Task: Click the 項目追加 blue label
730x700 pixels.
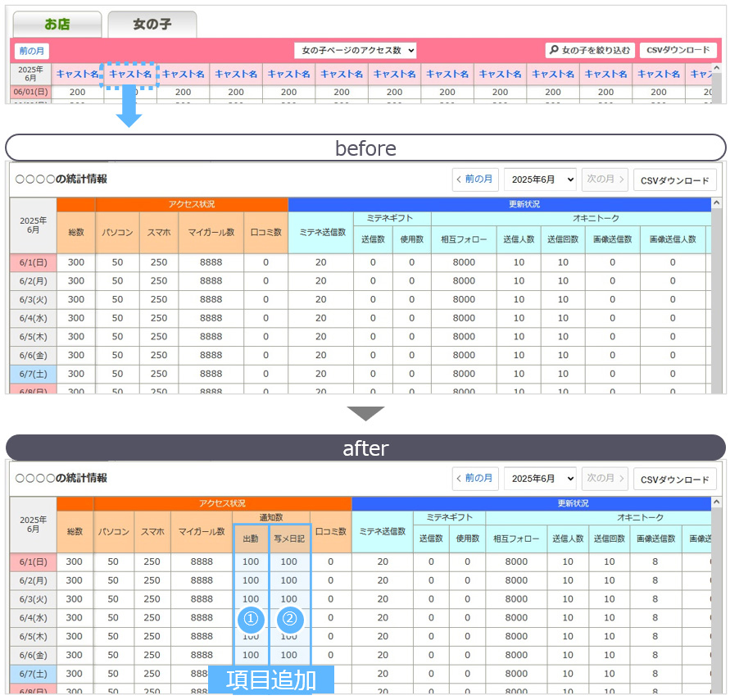Action: pyautogui.click(x=271, y=680)
